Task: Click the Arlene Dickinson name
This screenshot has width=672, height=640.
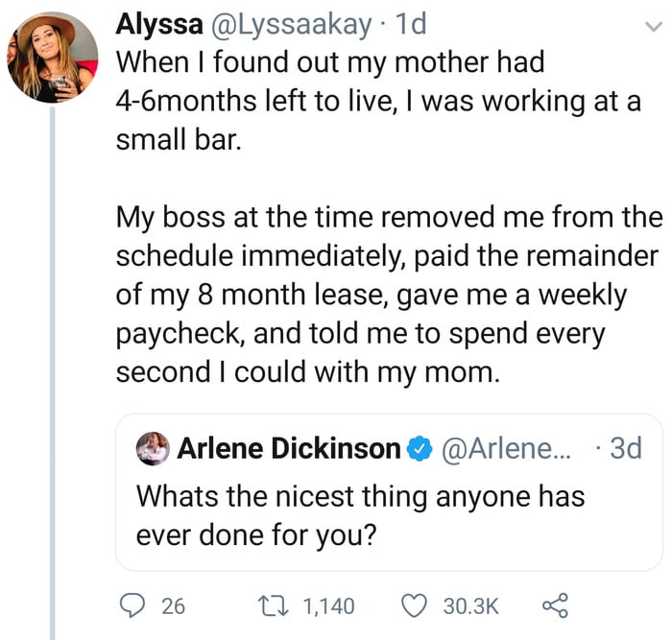Action: [288, 448]
